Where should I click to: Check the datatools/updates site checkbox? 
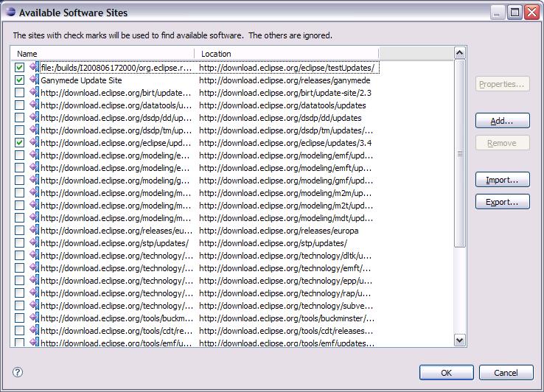tap(19, 105)
